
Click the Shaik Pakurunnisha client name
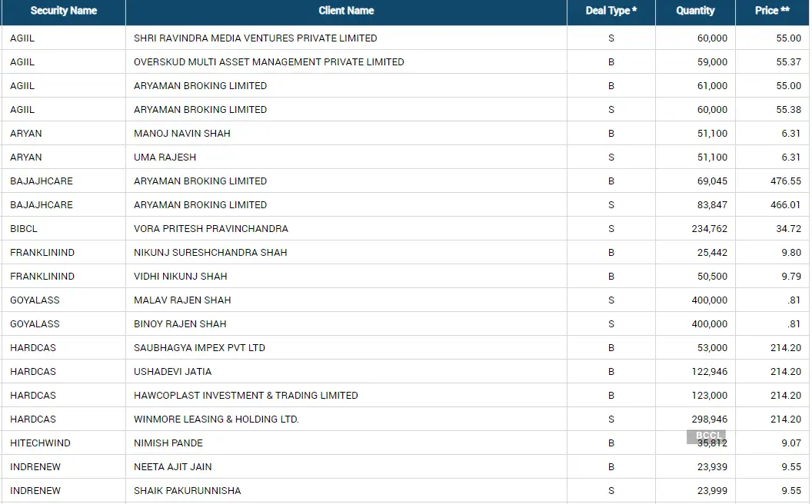tap(187, 491)
